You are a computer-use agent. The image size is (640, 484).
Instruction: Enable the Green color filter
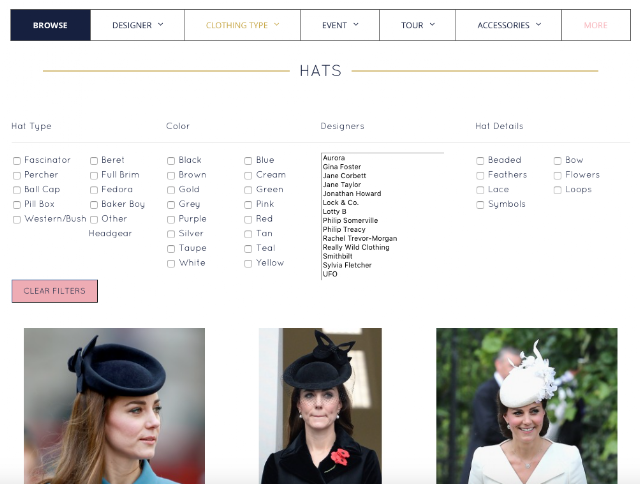point(248,190)
